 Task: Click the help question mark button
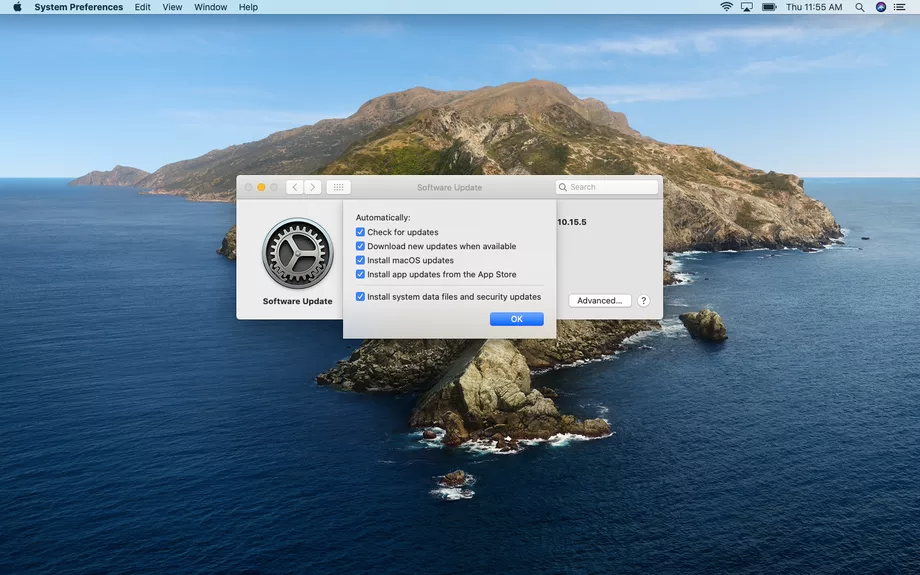[x=643, y=301]
